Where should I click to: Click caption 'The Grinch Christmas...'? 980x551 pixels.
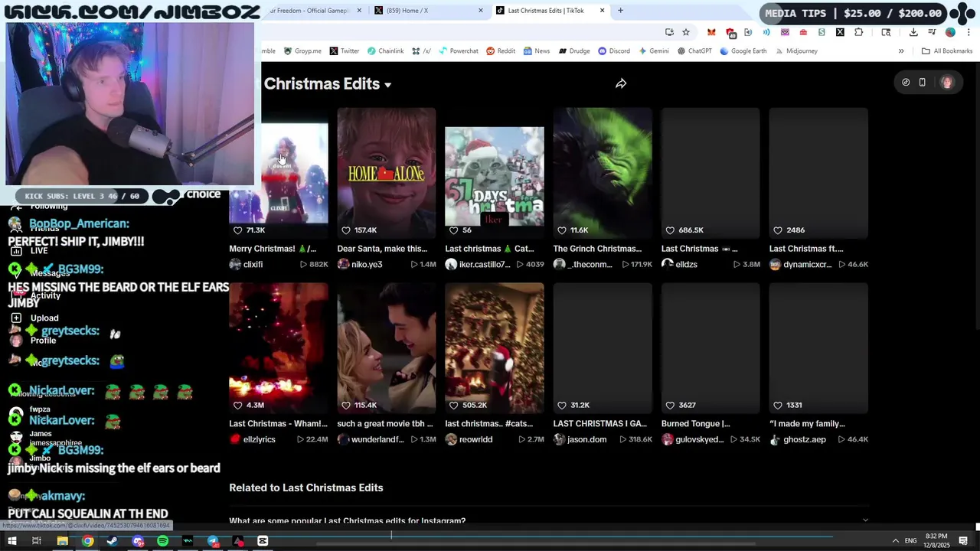pyautogui.click(x=597, y=249)
